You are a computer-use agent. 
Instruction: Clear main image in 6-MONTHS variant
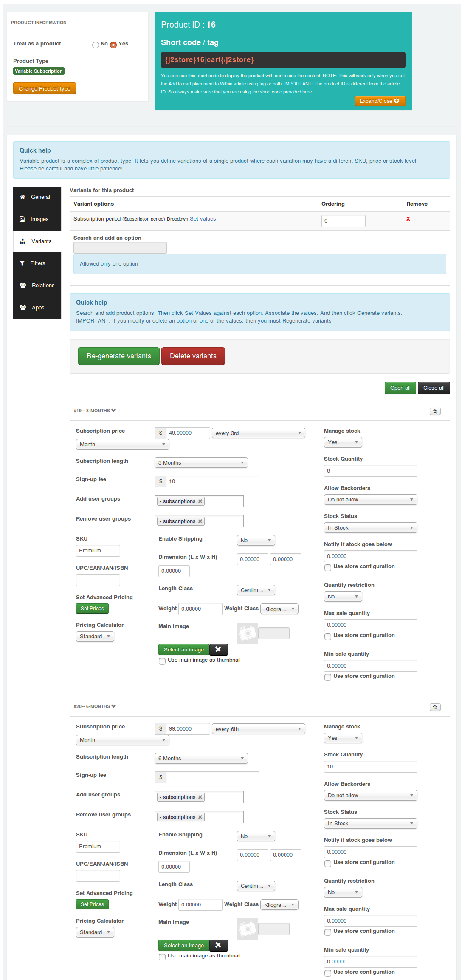click(x=218, y=945)
